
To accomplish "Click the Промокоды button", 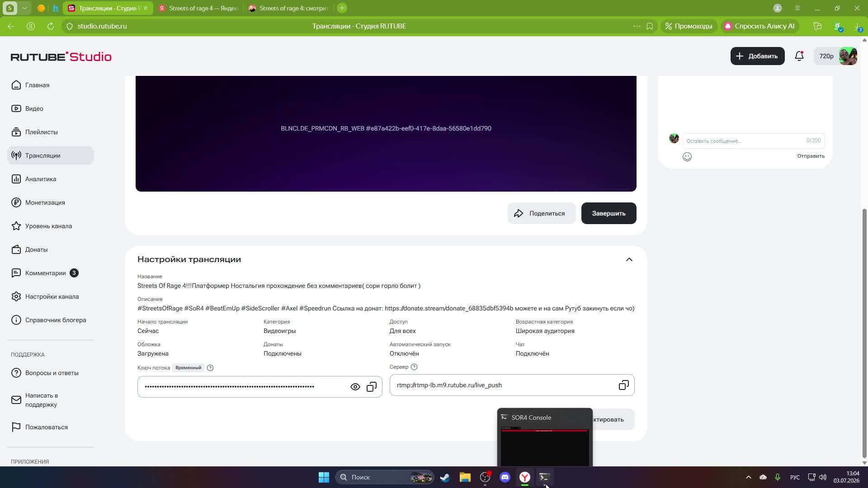I will 689,26.
